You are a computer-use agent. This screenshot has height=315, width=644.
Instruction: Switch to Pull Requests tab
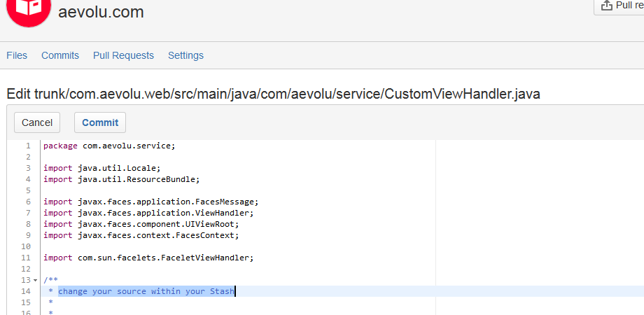(x=123, y=55)
